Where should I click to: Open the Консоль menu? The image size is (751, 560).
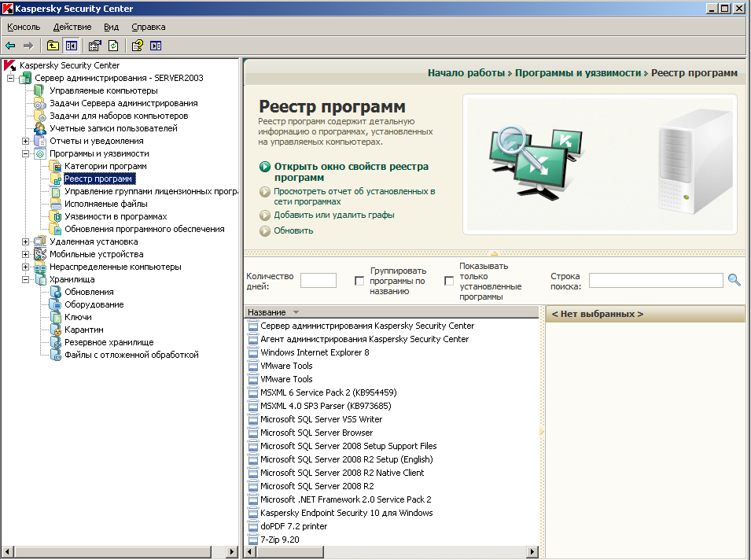24,28
